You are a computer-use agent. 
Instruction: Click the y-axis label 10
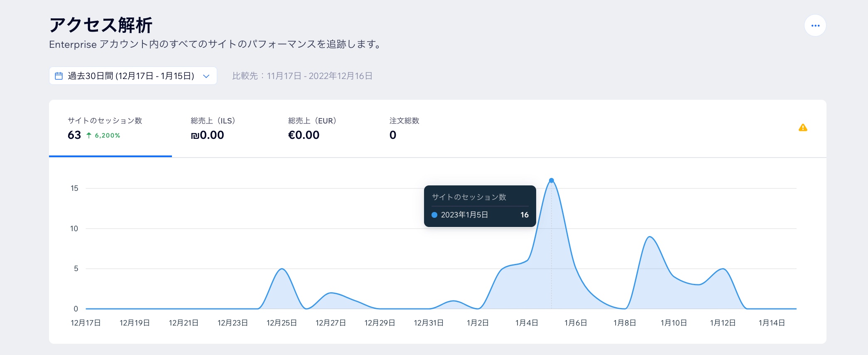(74, 229)
